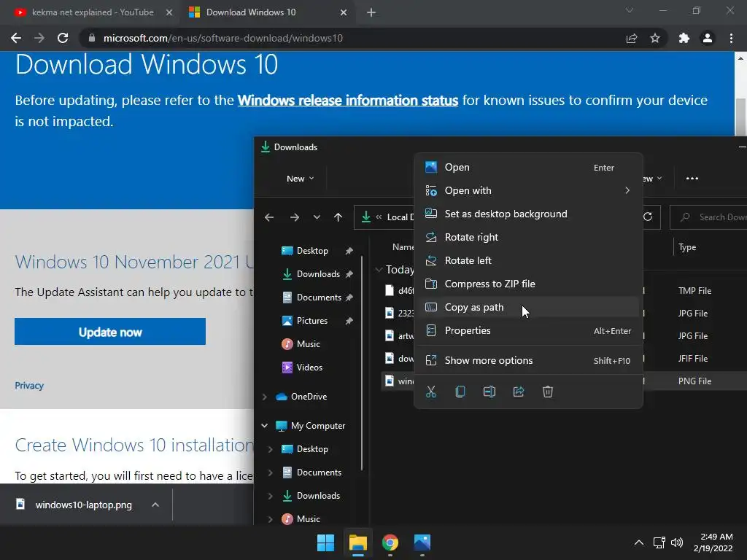The image size is (747, 560).
Task: Open Chrome Extensions puzzle icon
Action: coord(684,38)
